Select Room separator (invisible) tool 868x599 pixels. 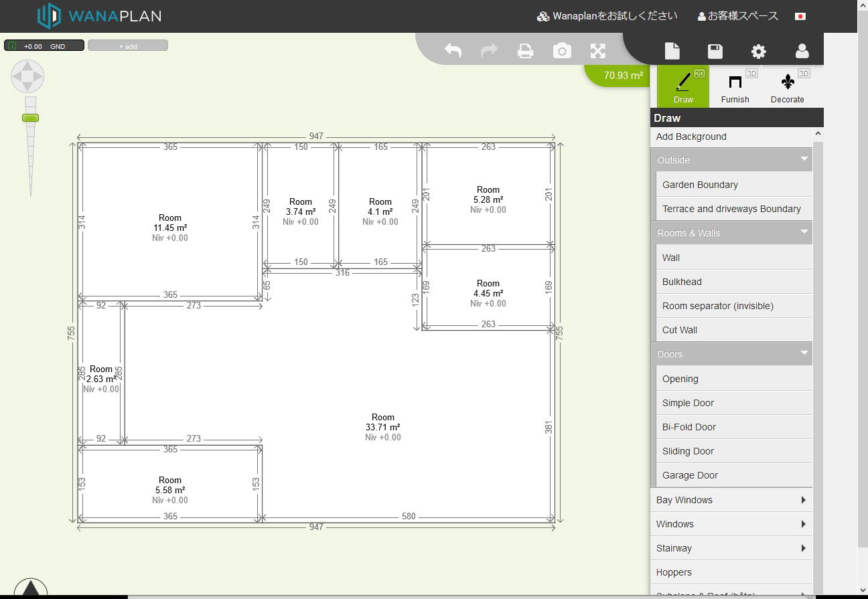click(x=734, y=306)
